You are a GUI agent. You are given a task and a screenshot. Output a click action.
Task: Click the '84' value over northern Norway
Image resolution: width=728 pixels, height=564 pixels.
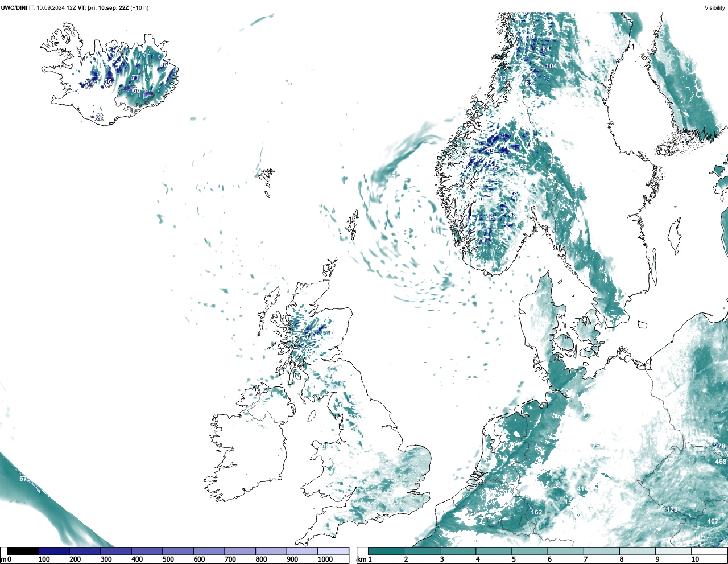click(x=546, y=49)
